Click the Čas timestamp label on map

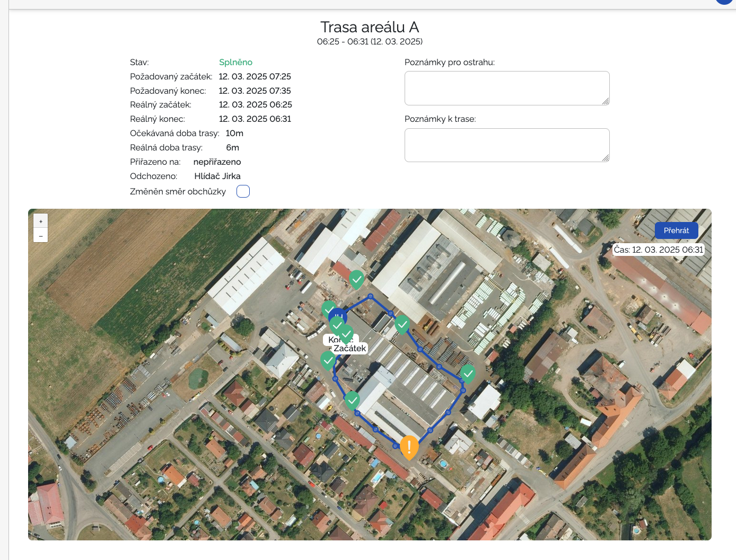point(658,250)
